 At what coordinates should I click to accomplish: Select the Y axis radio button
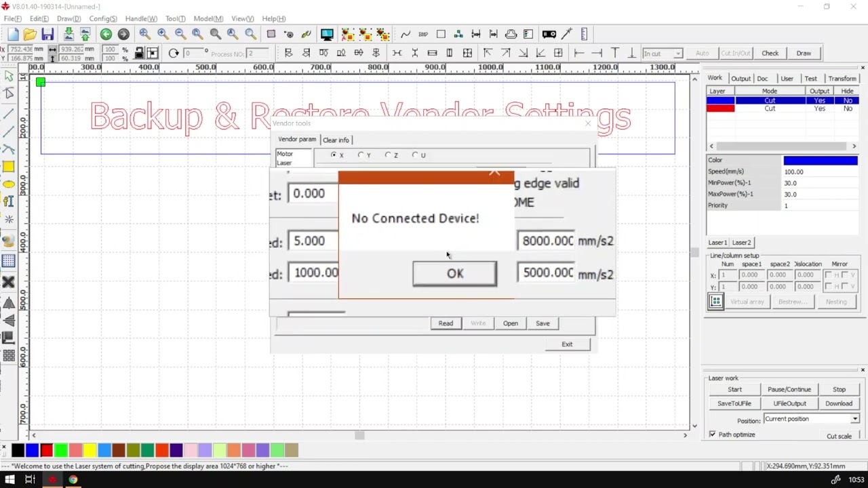pyautogui.click(x=361, y=155)
